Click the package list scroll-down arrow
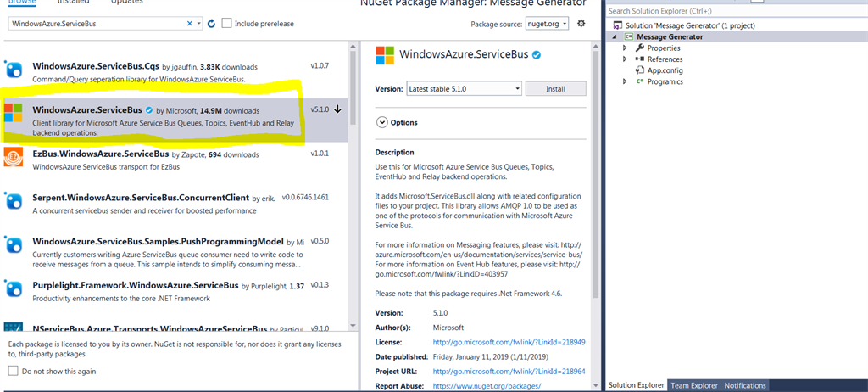868x392 pixels. coord(353,326)
